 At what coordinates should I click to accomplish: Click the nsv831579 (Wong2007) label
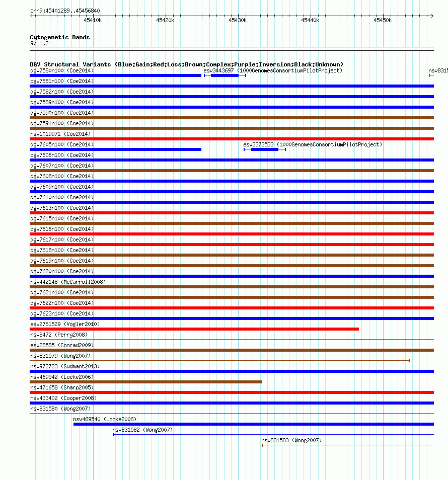click(x=60, y=356)
